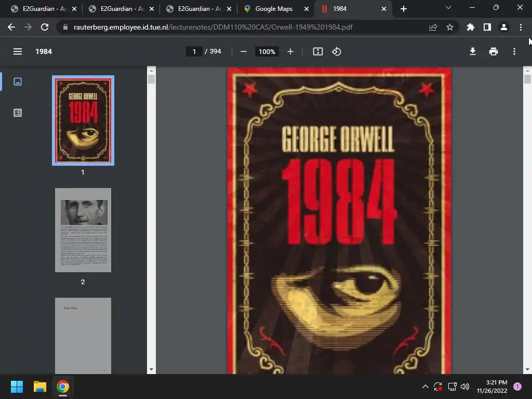Select page 1 cover thumbnail
Screen dimensions: 532x399
coord(83,121)
